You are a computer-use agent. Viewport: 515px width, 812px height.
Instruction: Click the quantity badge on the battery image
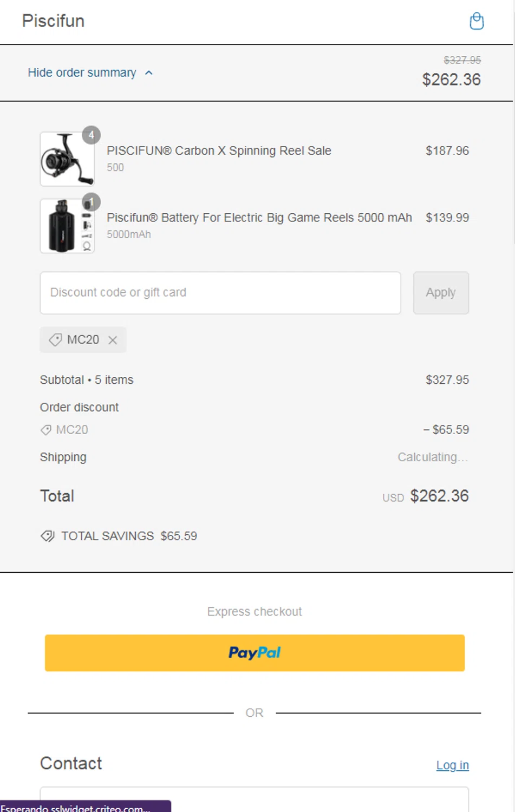click(x=92, y=202)
